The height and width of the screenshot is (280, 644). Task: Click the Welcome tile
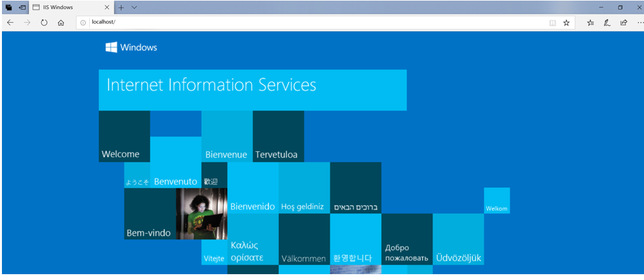pos(124,136)
